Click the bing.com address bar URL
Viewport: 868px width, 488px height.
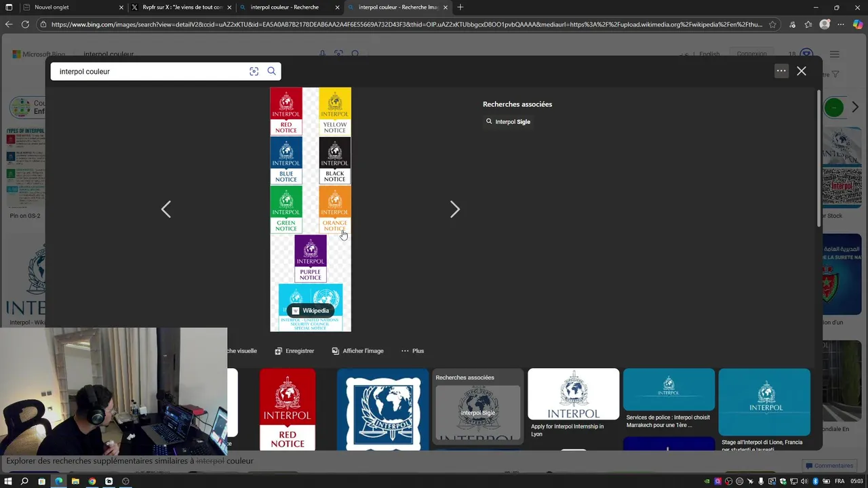(406, 24)
